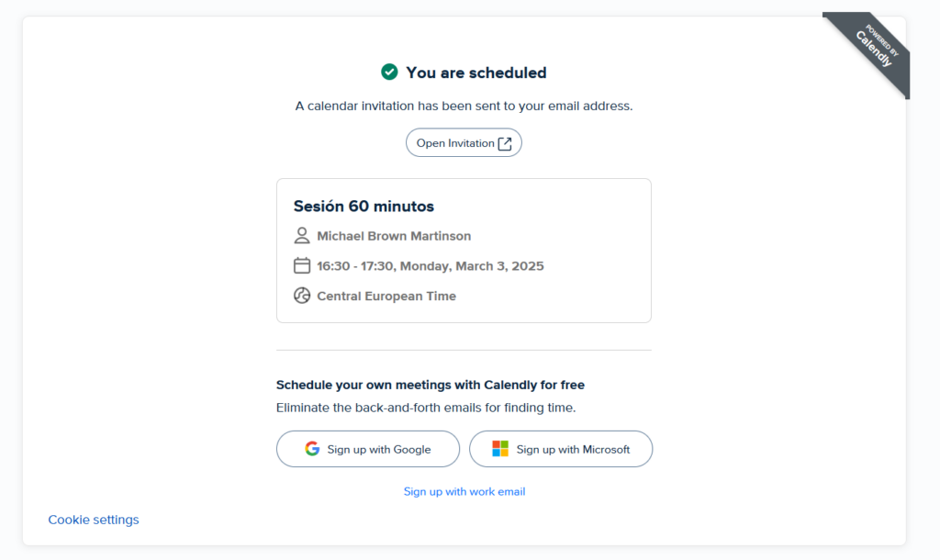Image resolution: width=940 pixels, height=560 pixels.
Task: Click the You are scheduled heading
Action: coord(476,73)
